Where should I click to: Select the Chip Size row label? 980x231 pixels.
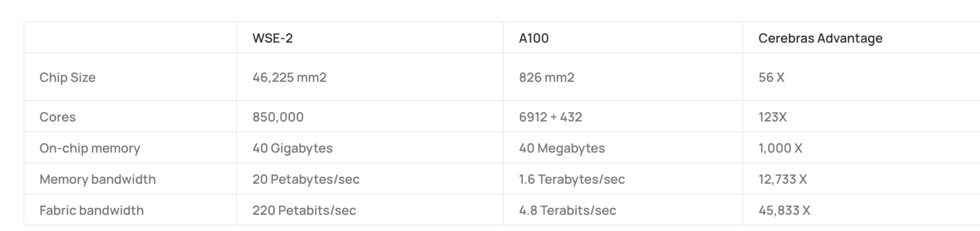pos(67,78)
